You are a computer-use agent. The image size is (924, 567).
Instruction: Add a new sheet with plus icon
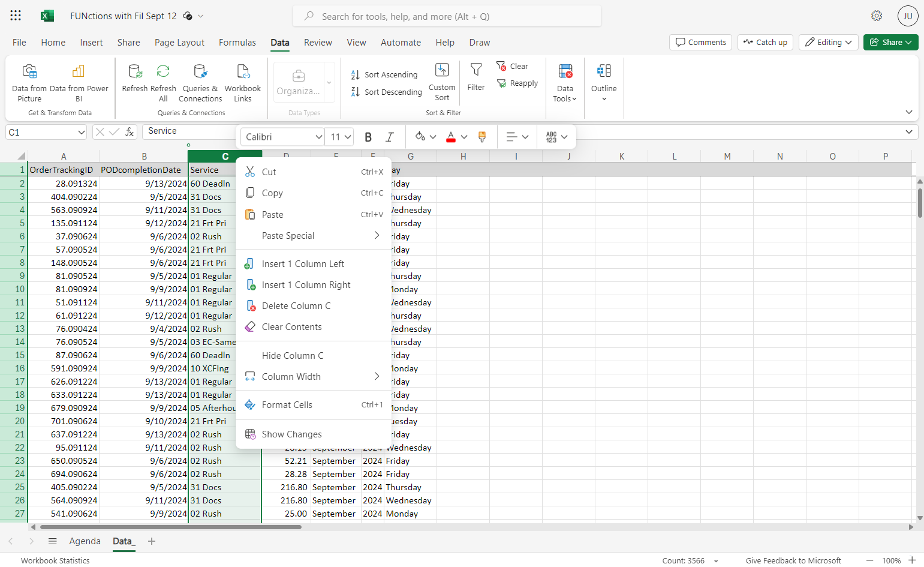(x=152, y=541)
